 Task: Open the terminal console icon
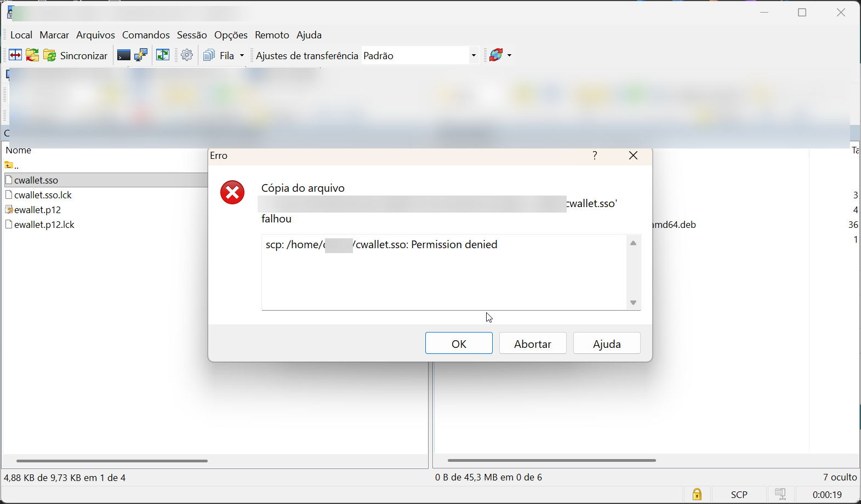[124, 55]
